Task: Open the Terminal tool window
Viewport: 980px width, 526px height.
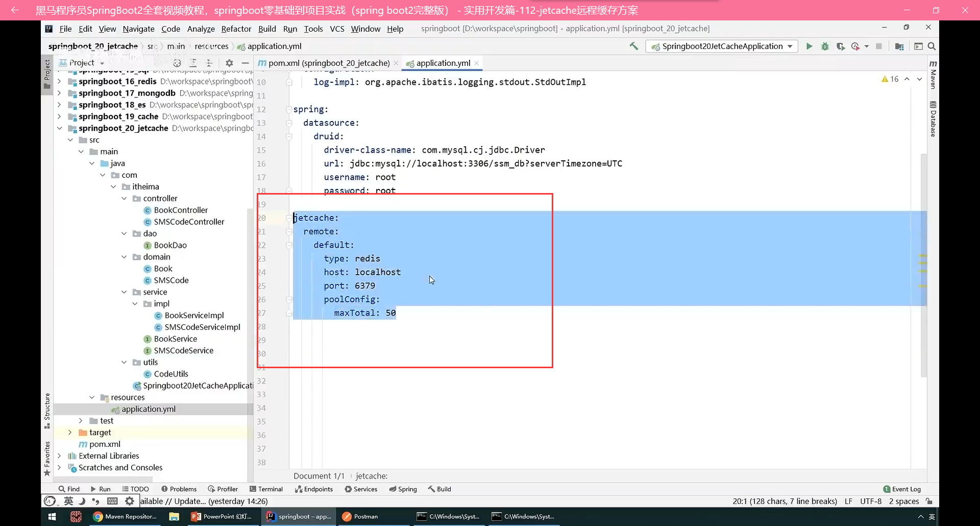Action: 265,489
